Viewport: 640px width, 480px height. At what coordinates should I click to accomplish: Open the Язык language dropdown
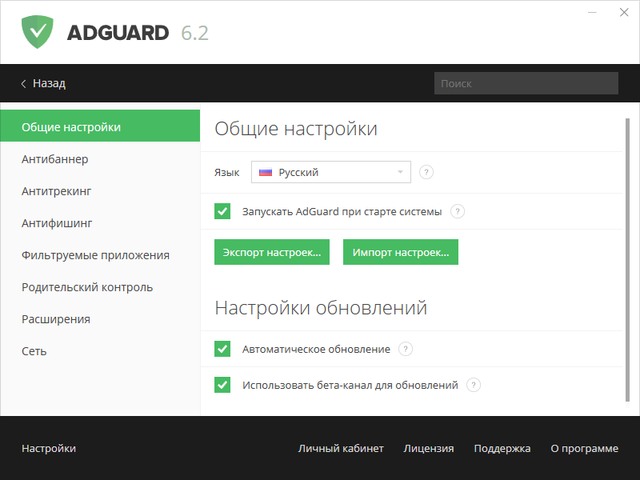click(x=331, y=172)
